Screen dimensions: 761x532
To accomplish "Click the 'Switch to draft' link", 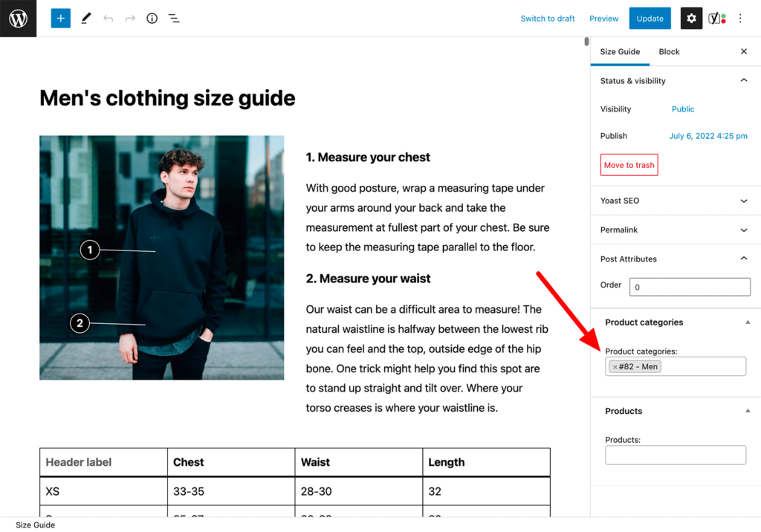I will pyautogui.click(x=548, y=18).
